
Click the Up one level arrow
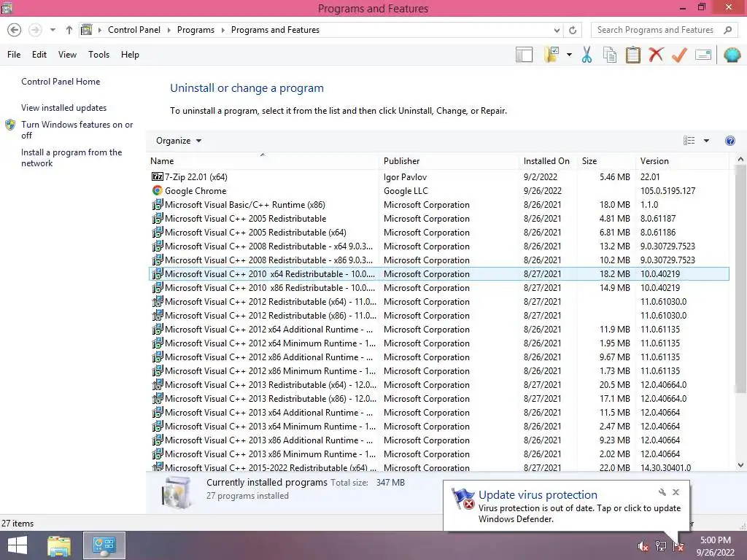(69, 30)
